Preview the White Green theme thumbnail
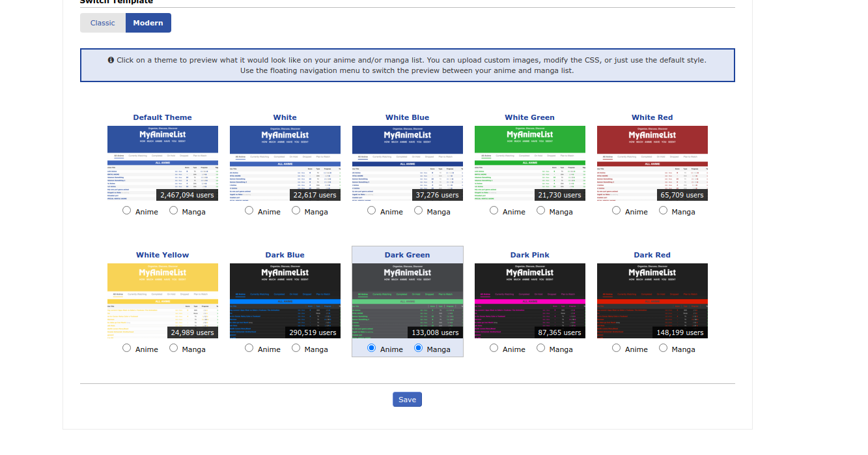This screenshot has width=868, height=455. click(530, 163)
